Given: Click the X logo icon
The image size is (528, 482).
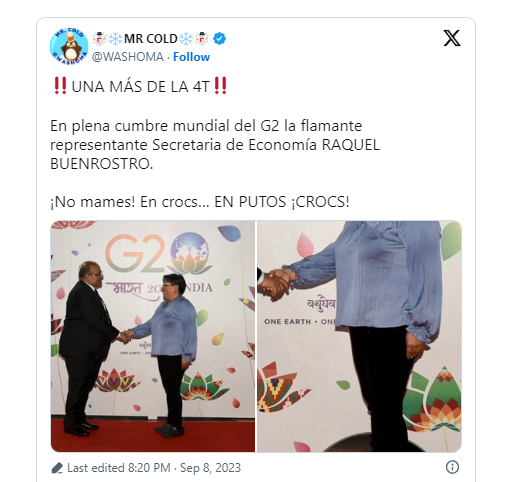Looking at the screenshot, I should 452,38.
